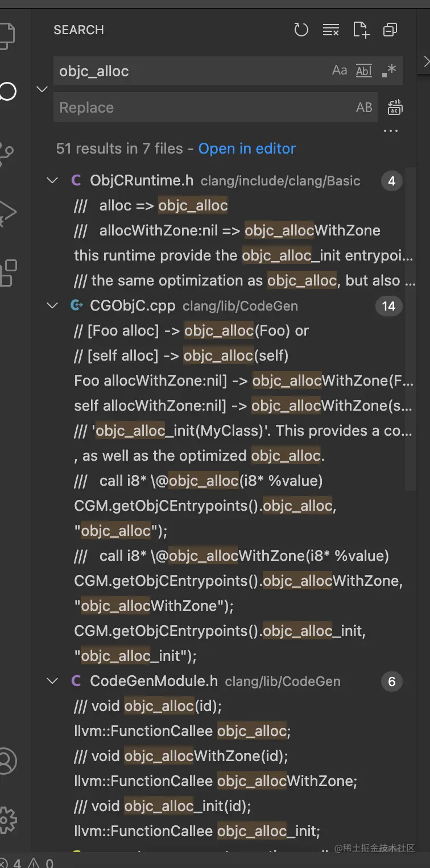This screenshot has width=430, height=868.
Task: Collapse the ObjCRuntime.h results
Action: [x=52, y=181]
